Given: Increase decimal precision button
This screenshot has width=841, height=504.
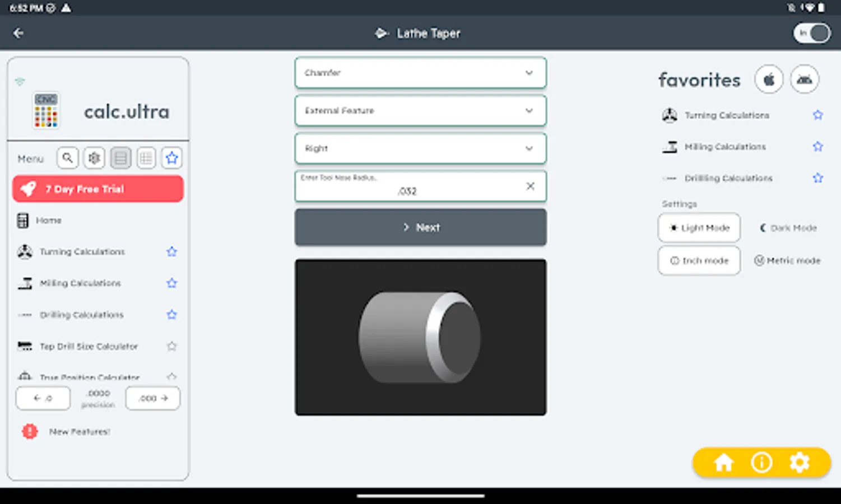Looking at the screenshot, I should [153, 398].
